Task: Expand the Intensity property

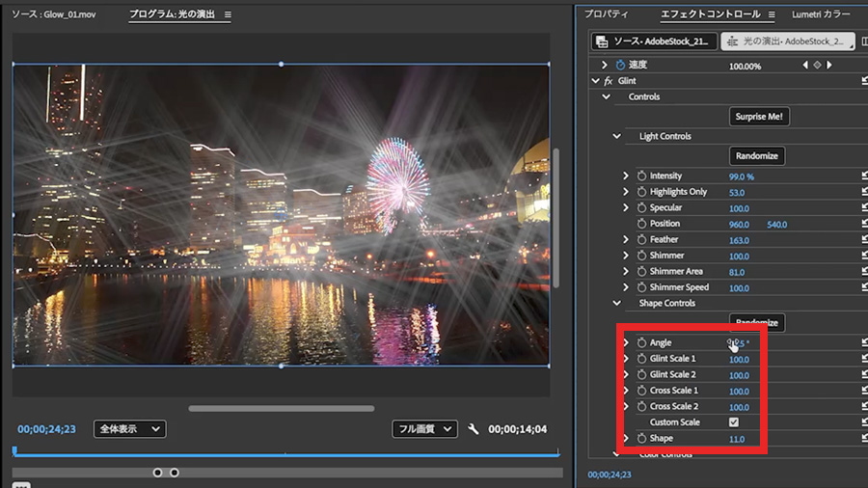Action: pos(626,176)
